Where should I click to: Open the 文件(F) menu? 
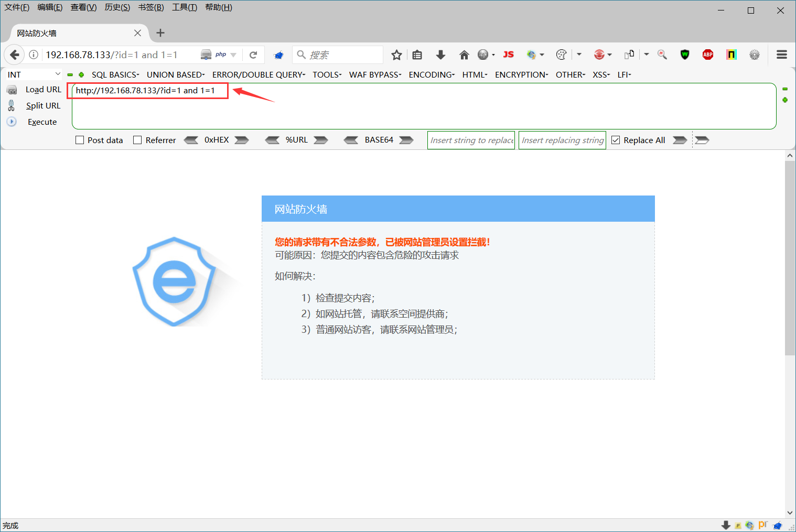click(x=17, y=7)
